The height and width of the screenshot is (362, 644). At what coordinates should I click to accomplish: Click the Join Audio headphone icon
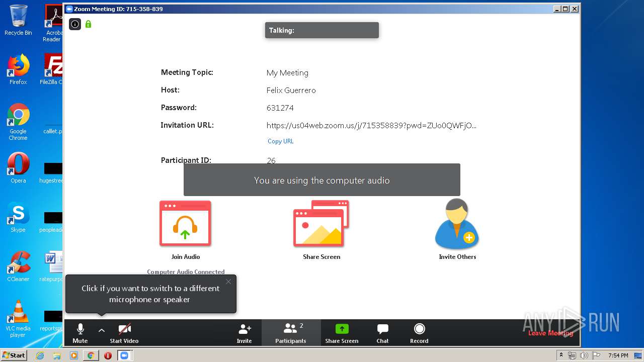(x=185, y=224)
